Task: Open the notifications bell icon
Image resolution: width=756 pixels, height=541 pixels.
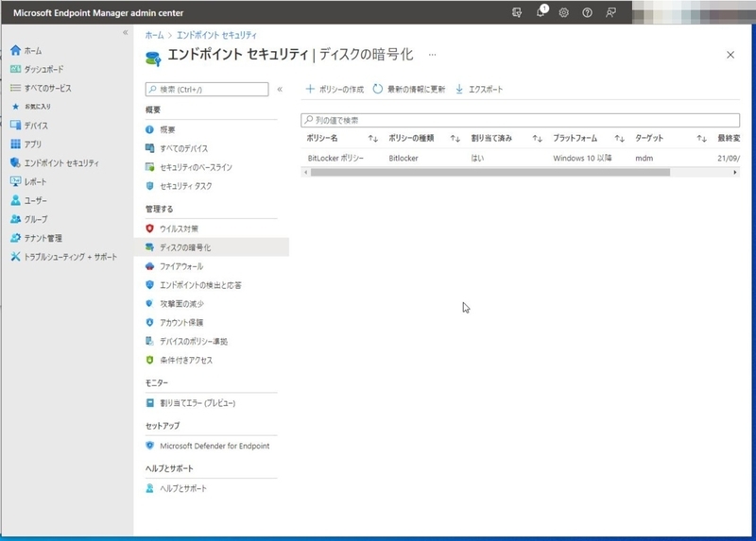Action: point(541,12)
